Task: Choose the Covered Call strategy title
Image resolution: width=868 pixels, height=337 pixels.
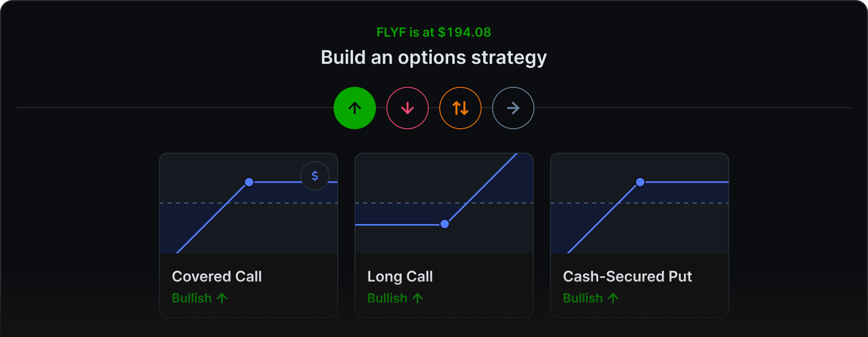Action: pyautogui.click(x=216, y=276)
